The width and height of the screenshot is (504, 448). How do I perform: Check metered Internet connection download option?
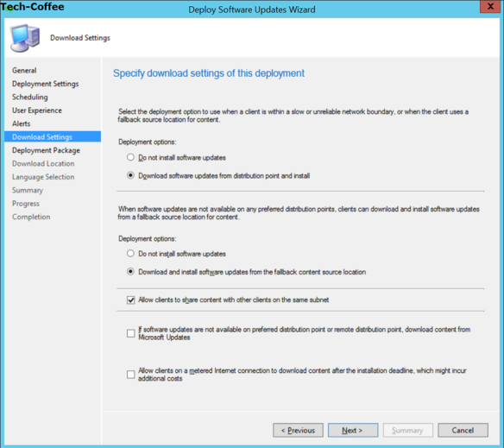[x=131, y=375]
